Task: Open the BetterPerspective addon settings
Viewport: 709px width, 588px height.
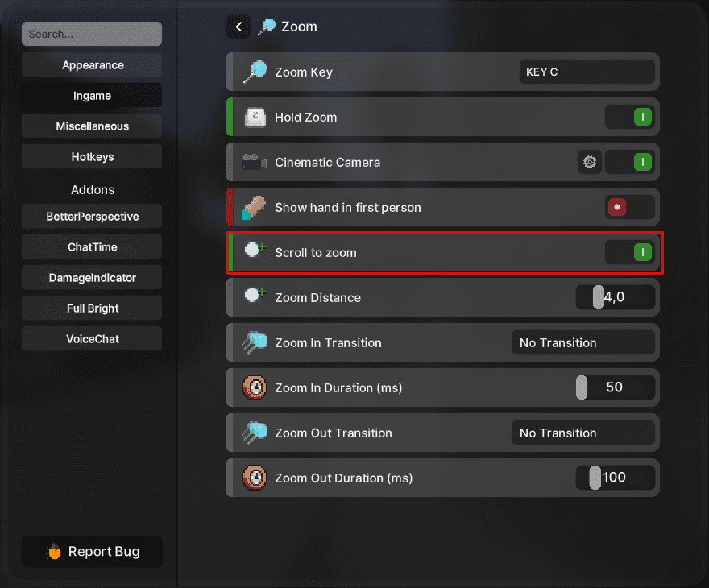Action: (91, 216)
